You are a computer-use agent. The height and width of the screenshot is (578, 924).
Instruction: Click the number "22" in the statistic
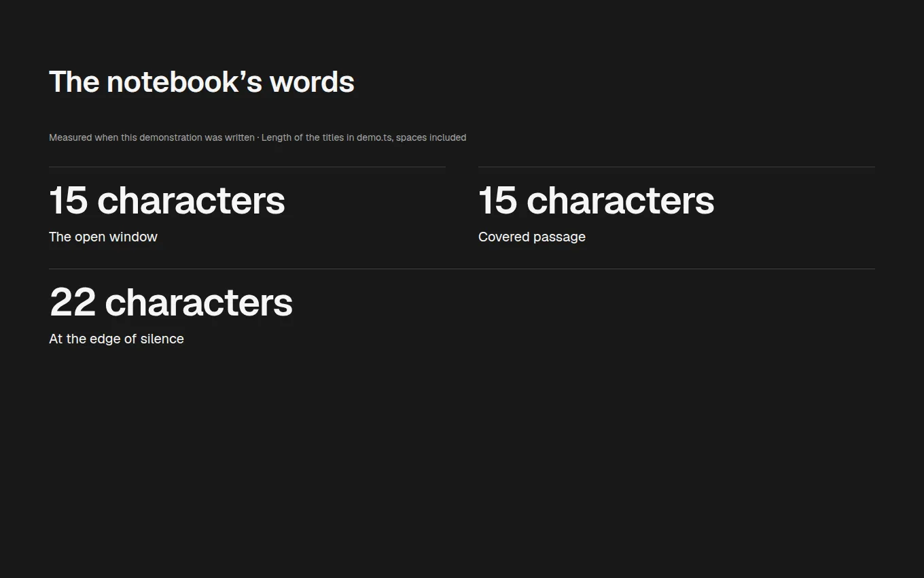[73, 303]
